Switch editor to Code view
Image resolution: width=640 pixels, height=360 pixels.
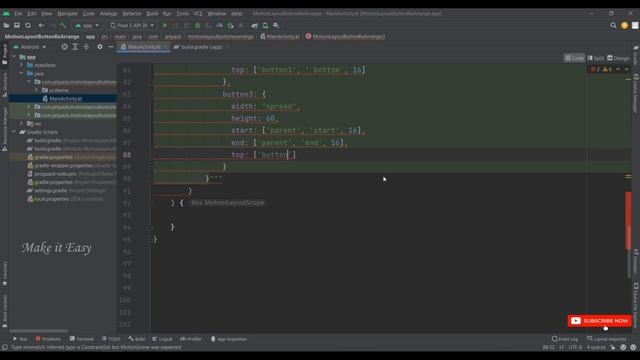tap(574, 58)
